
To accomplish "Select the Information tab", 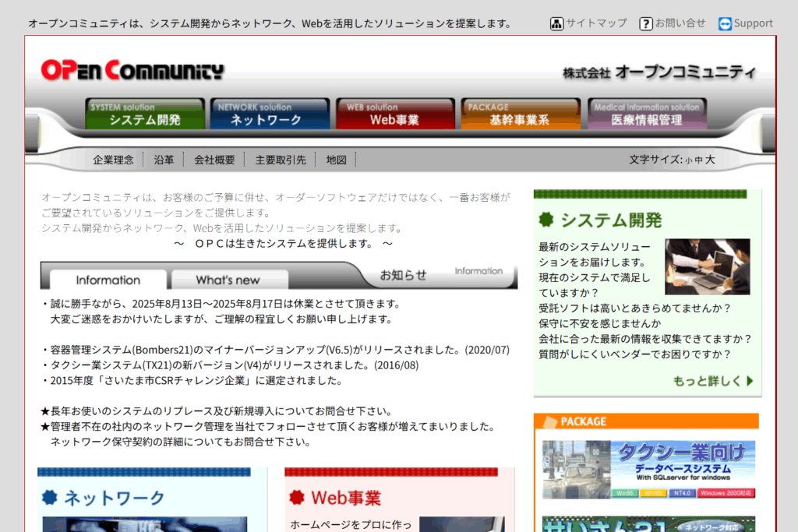I will (108, 280).
